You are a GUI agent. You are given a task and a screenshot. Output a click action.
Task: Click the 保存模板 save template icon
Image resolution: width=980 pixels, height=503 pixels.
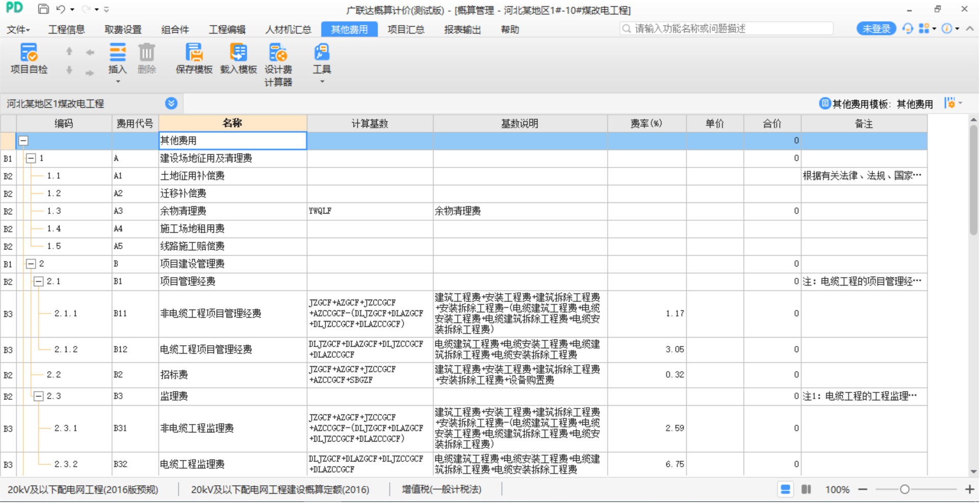pos(194,53)
